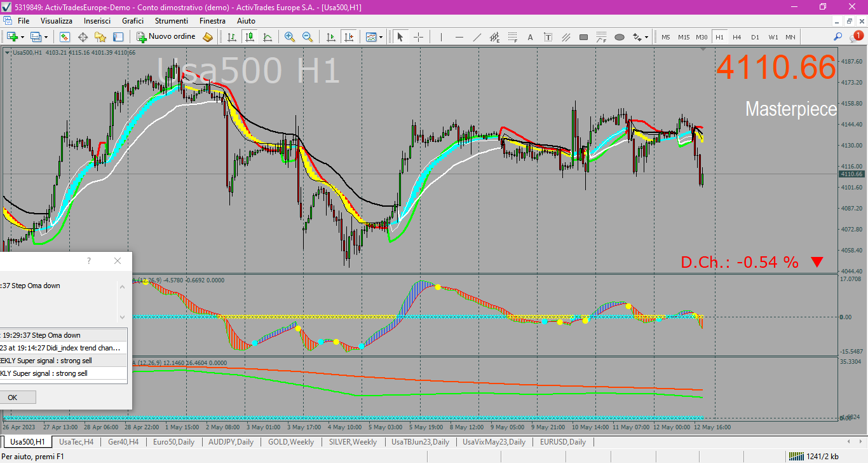868x463 pixels.
Task: Click the alert text scroll-down arrow
Action: pyautogui.click(x=123, y=316)
